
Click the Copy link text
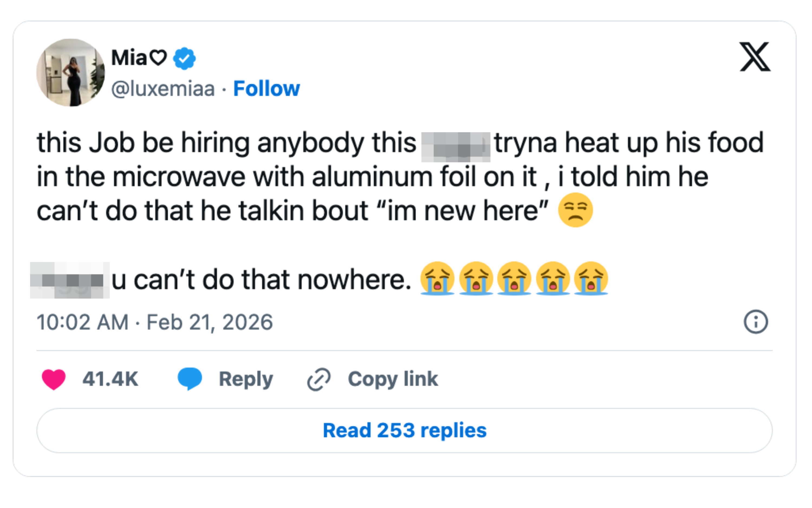click(393, 379)
